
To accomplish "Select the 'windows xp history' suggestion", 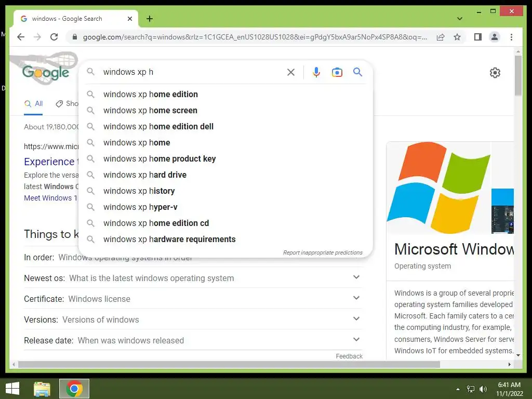I will tap(225, 191).
